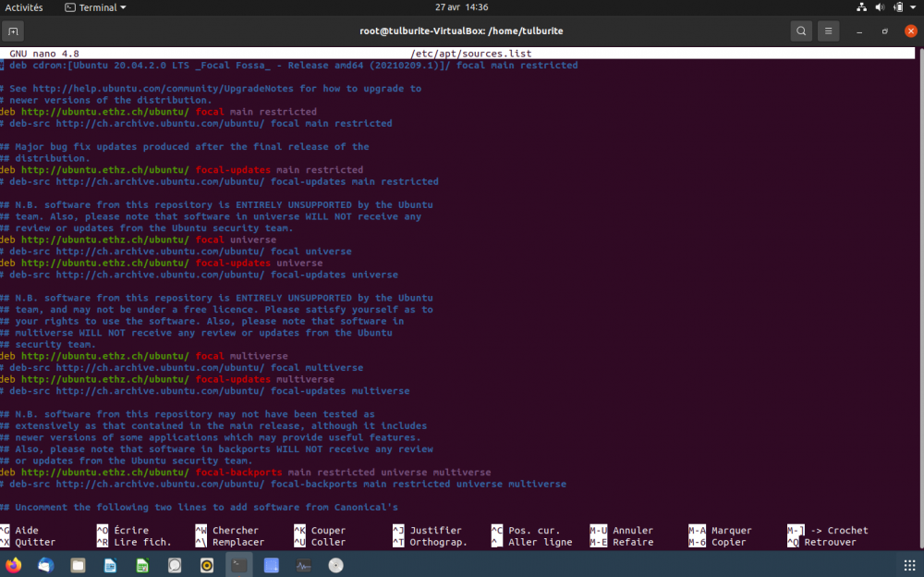This screenshot has height=577, width=924.
Task: Click the deb 'focal universe' line
Action: (x=138, y=240)
